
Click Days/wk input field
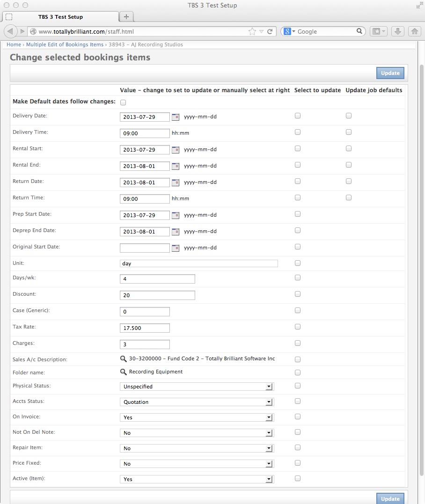click(x=157, y=279)
